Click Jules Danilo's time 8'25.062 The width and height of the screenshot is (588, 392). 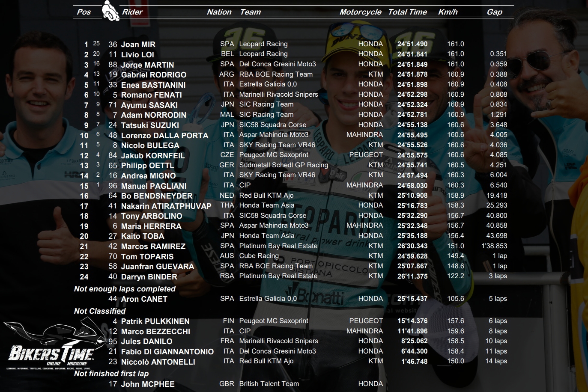[414, 341]
